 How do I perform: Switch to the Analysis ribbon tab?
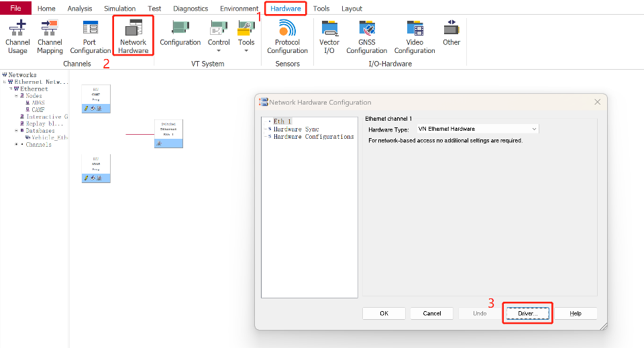80,9
